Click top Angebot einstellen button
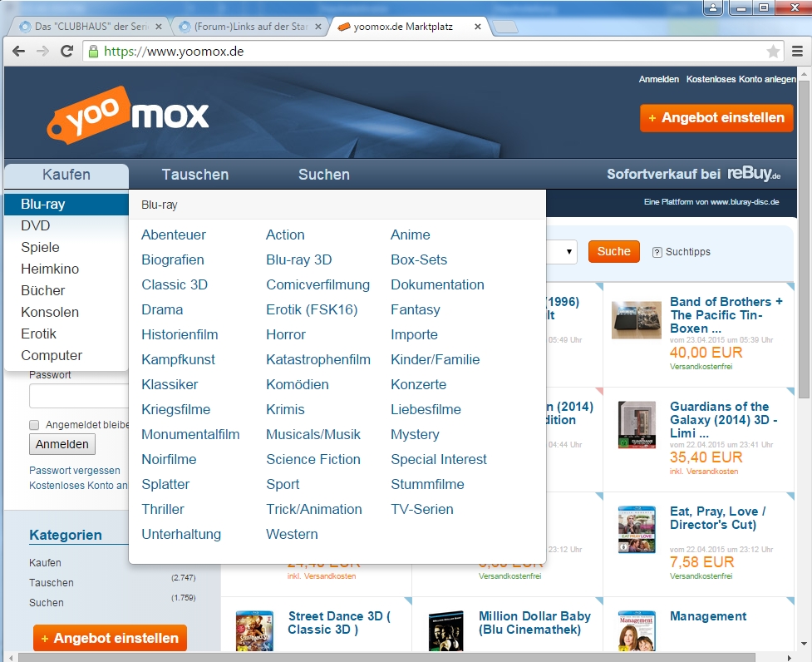Screen dimensions: 812x662 [716, 118]
